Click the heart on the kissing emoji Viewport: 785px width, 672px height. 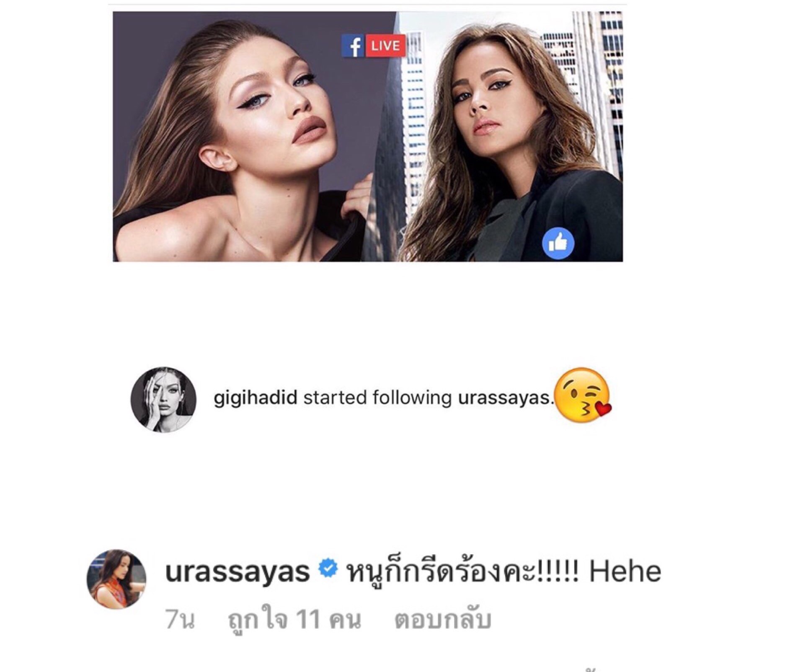coord(603,409)
